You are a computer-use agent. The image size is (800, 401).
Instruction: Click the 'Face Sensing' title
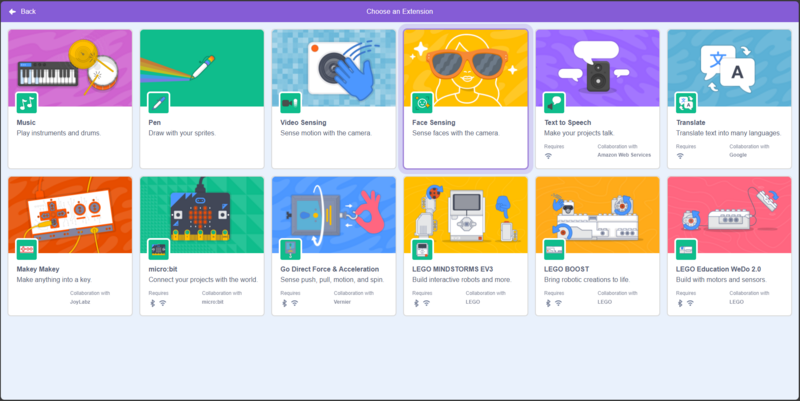coord(434,122)
